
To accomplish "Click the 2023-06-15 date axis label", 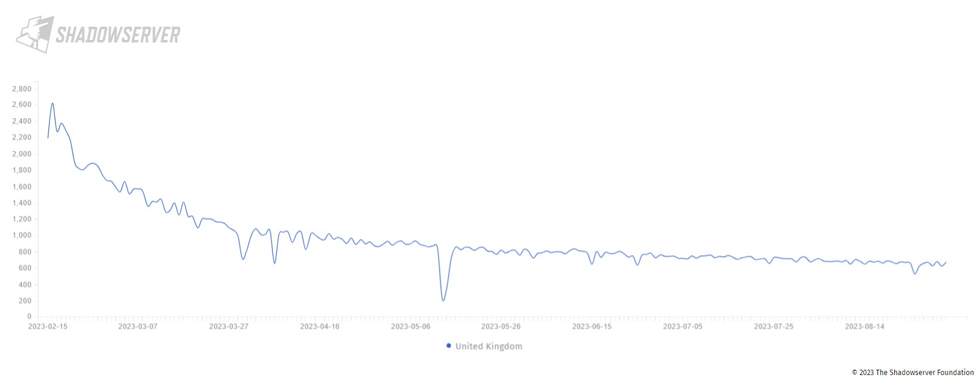I will 591,327.
